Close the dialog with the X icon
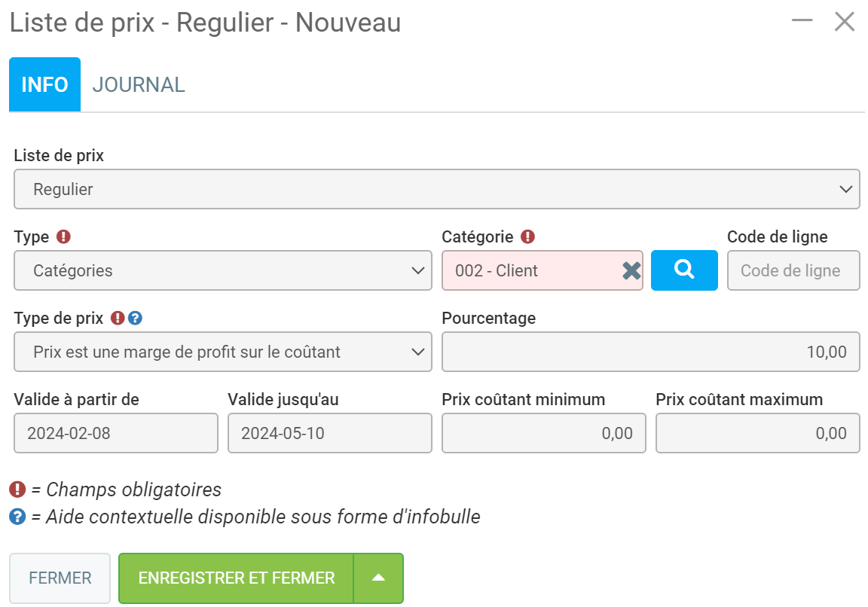Image resolution: width=868 pixels, height=607 pixels. (845, 22)
